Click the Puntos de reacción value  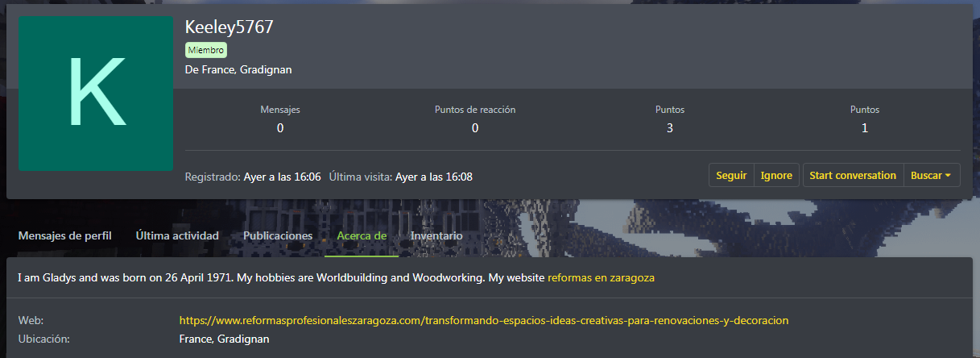click(x=475, y=127)
